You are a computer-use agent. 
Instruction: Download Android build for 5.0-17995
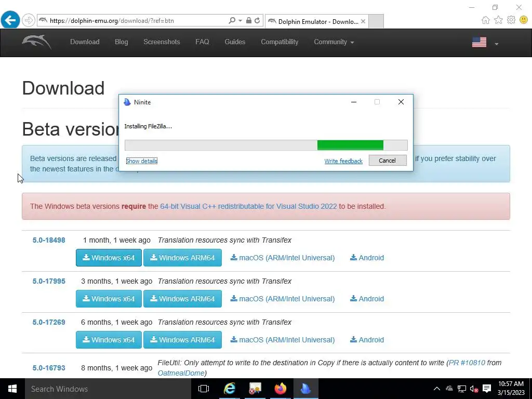[x=367, y=299]
